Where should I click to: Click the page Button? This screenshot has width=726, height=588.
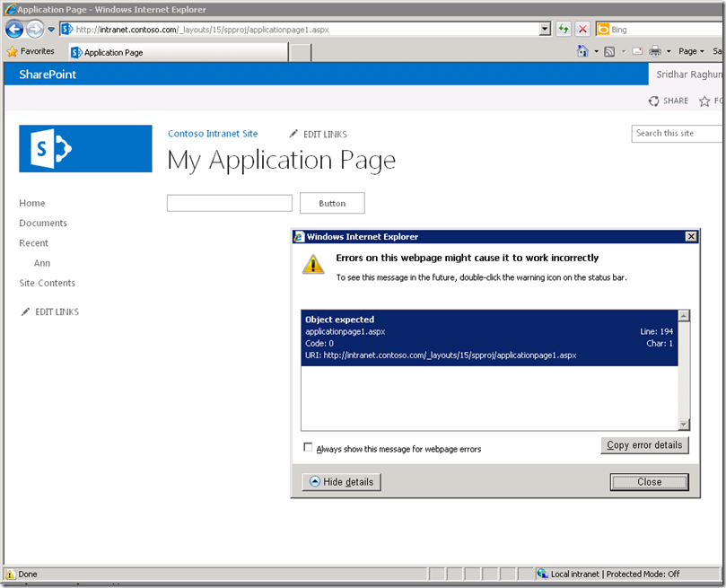click(332, 203)
